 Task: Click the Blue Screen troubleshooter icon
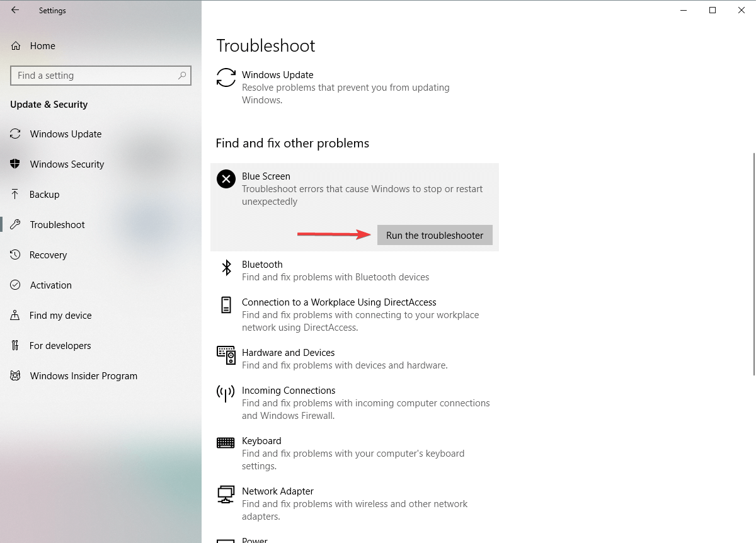226,179
